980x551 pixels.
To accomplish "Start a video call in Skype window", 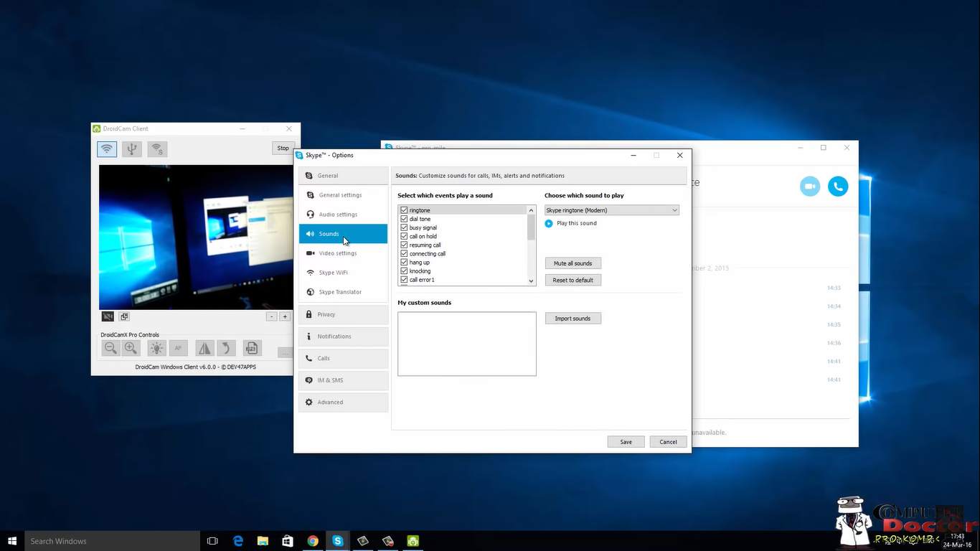I will tap(810, 186).
